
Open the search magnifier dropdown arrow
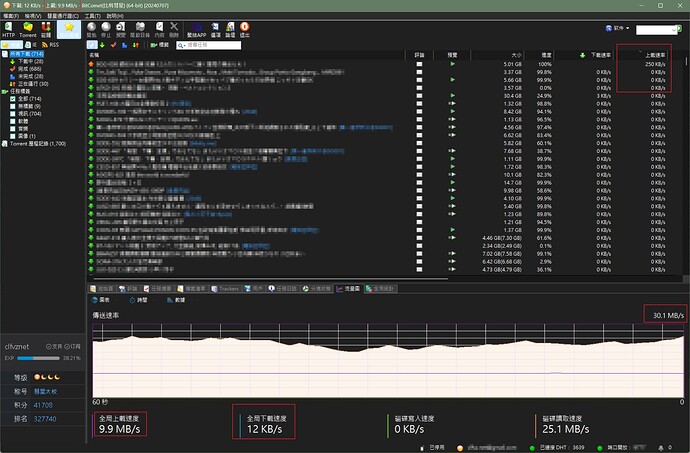pos(184,45)
